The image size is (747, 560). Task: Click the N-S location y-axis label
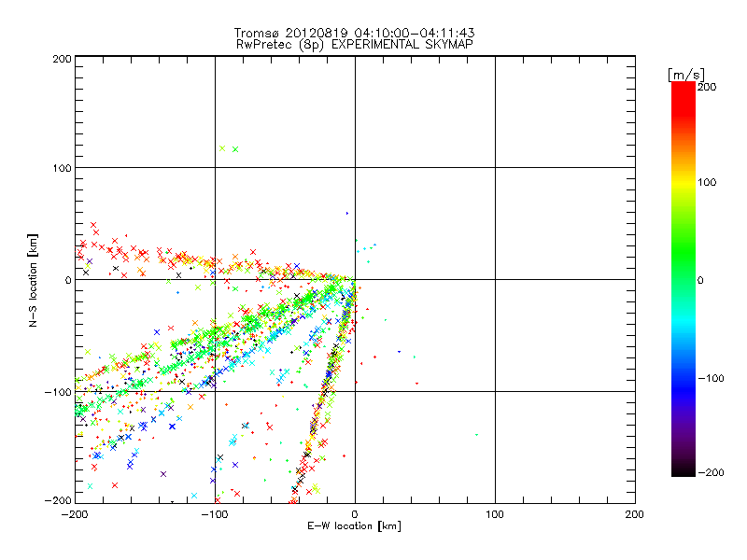tap(33, 279)
